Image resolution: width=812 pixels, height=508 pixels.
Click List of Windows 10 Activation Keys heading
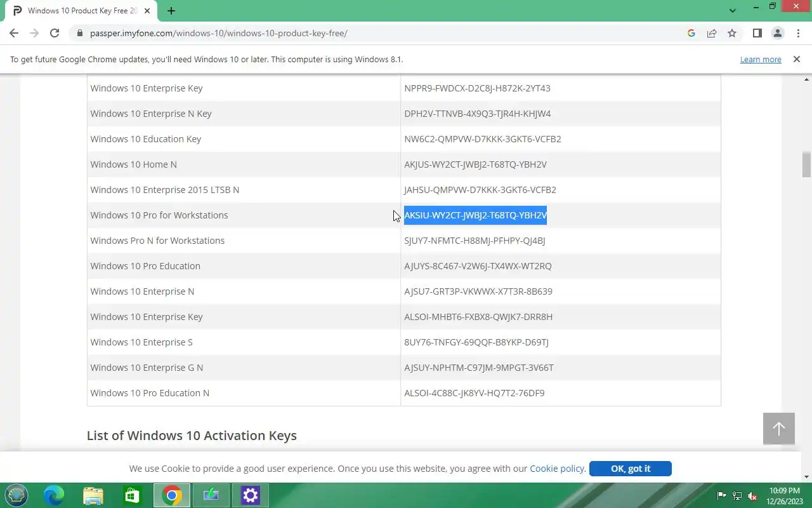coord(192,436)
